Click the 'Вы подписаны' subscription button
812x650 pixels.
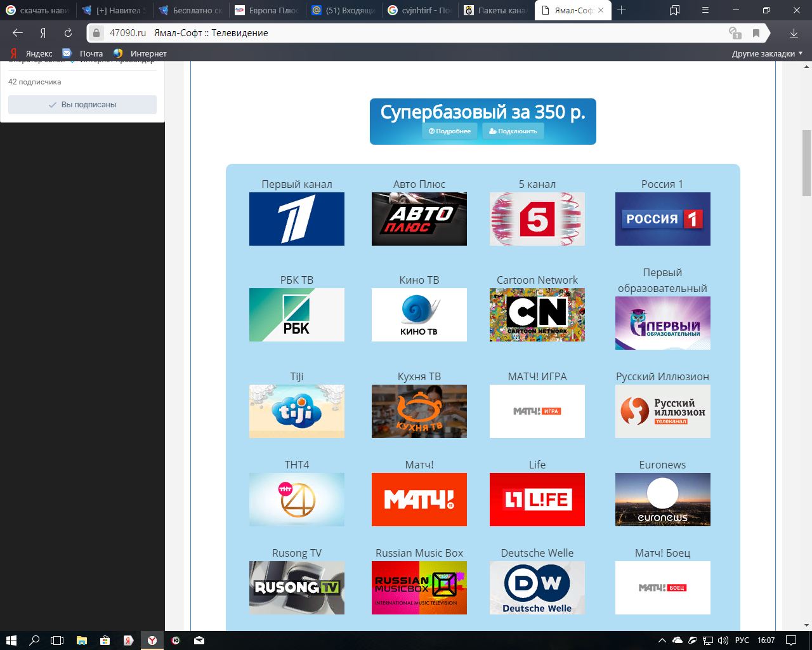[x=82, y=105]
